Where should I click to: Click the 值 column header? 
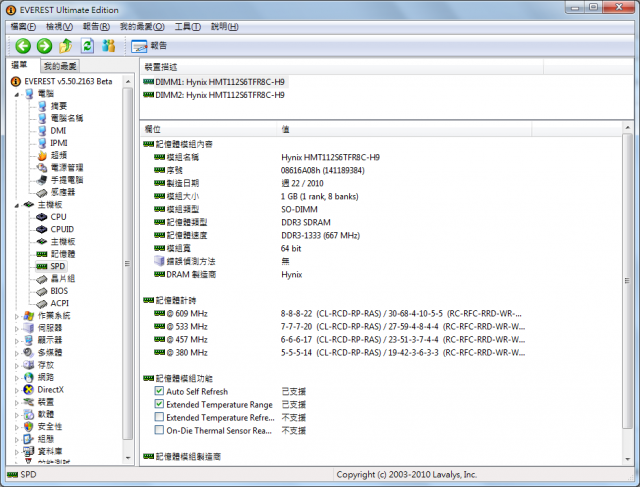tap(404, 129)
